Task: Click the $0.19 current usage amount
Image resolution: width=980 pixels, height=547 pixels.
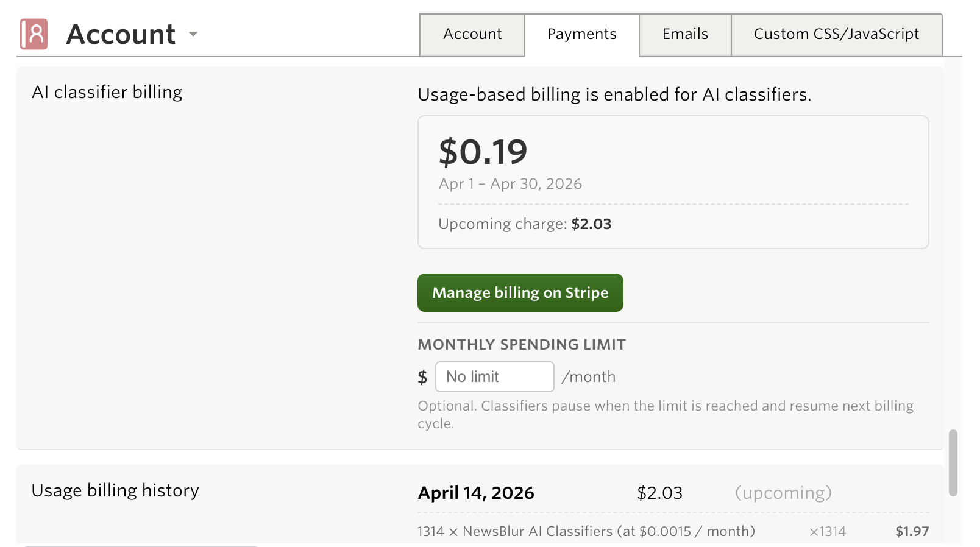Action: pyautogui.click(x=483, y=152)
